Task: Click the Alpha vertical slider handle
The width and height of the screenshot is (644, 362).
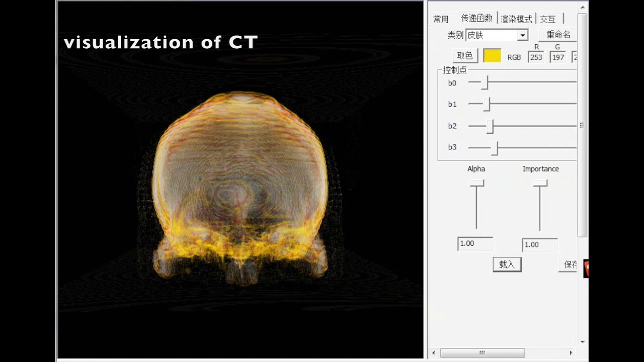Action: click(x=477, y=184)
